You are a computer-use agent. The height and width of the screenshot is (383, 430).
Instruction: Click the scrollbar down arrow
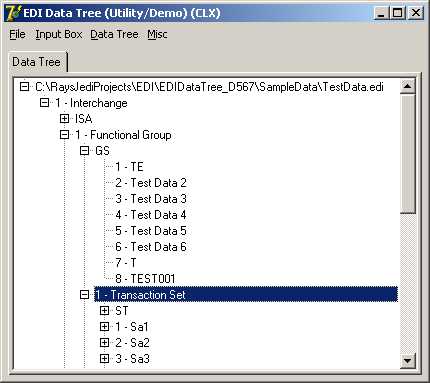(408, 360)
